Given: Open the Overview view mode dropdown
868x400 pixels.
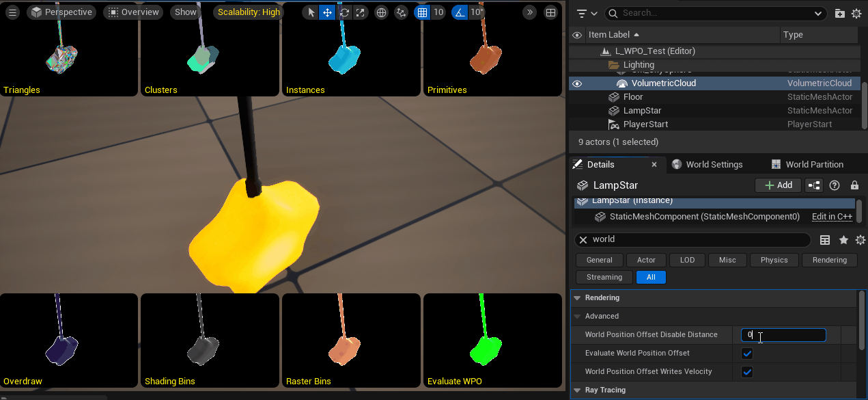Looking at the screenshot, I should pos(134,12).
